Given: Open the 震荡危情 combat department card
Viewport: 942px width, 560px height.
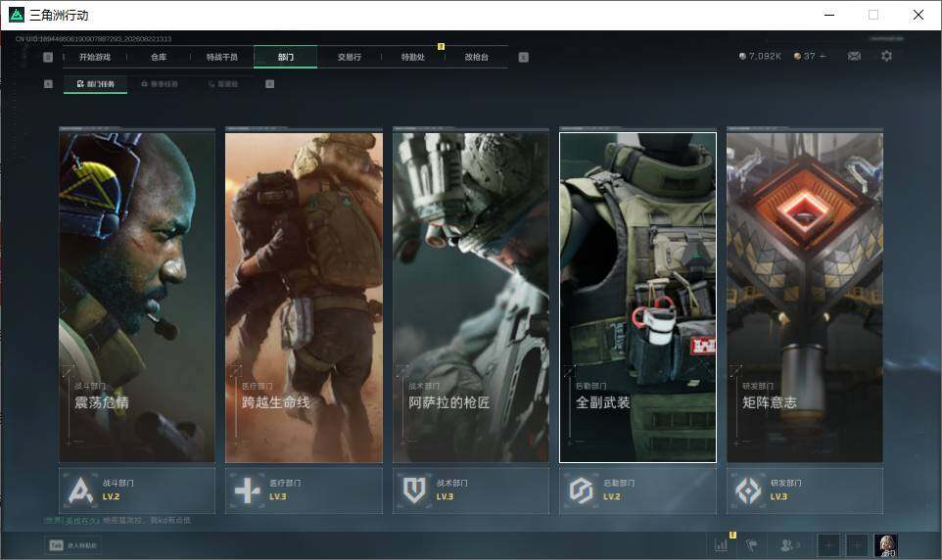Looking at the screenshot, I should (137, 298).
